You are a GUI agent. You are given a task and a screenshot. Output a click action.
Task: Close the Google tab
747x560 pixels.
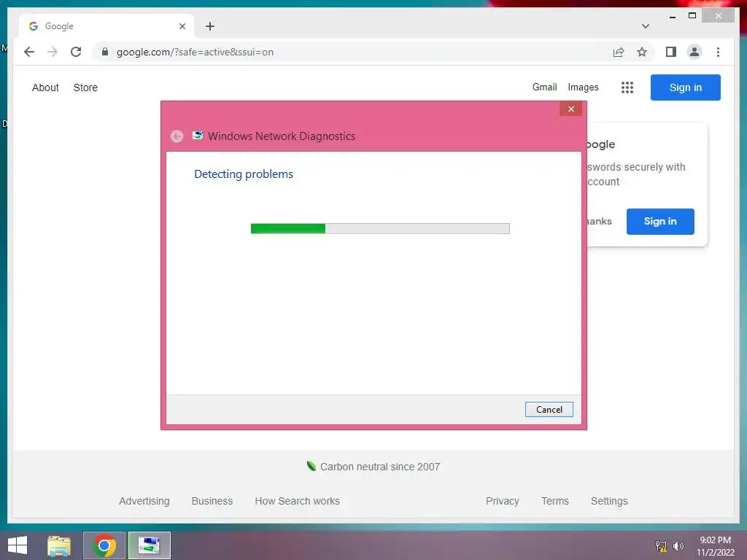coord(182,26)
